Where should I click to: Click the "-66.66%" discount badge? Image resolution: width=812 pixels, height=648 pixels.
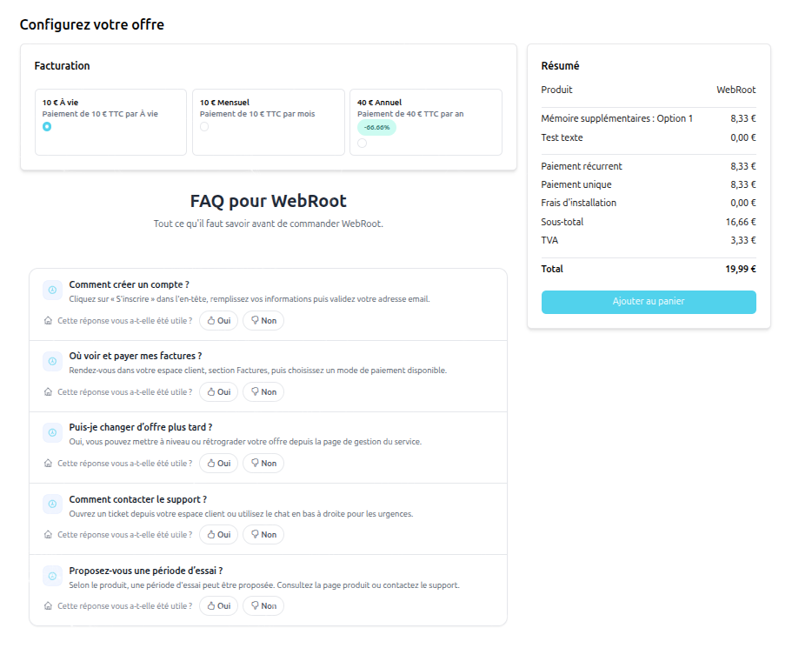coord(376,127)
